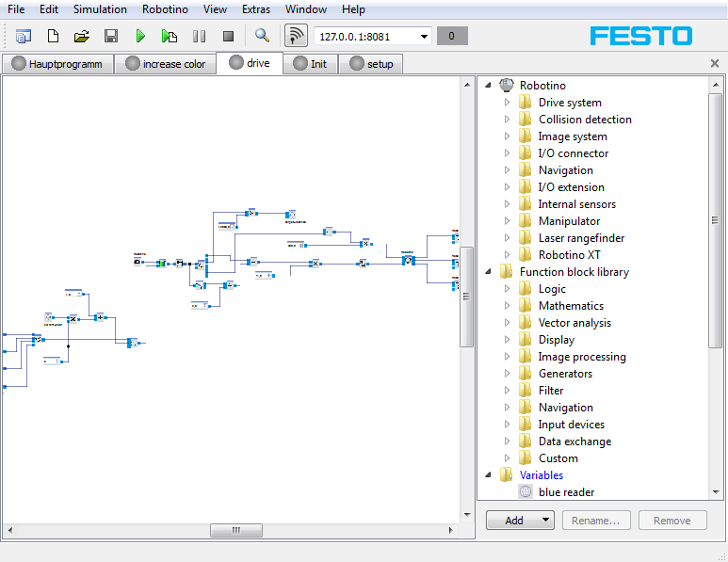Open the Edit menu
Image resolution: width=728 pixels, height=562 pixels.
click(49, 9)
